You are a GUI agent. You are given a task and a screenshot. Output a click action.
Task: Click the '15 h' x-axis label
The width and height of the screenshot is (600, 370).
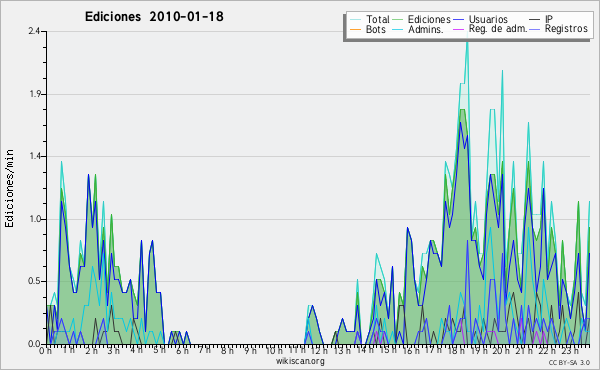tap(388, 350)
